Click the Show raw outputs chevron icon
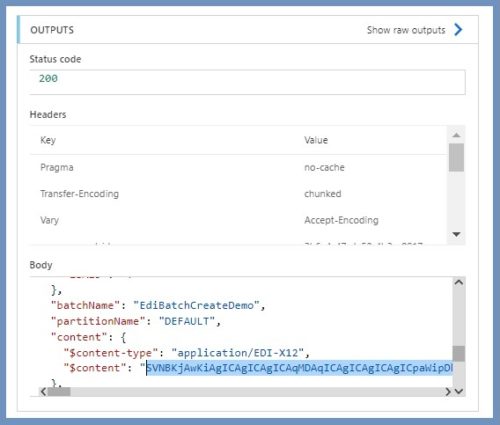The image size is (500, 425). coord(458,30)
